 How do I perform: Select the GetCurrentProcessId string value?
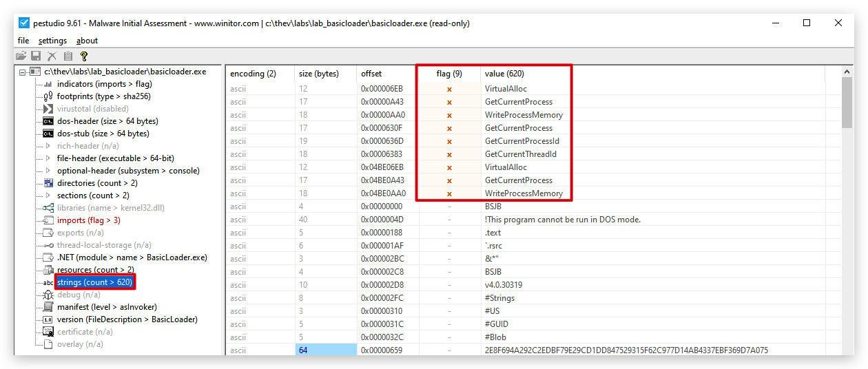pos(522,141)
